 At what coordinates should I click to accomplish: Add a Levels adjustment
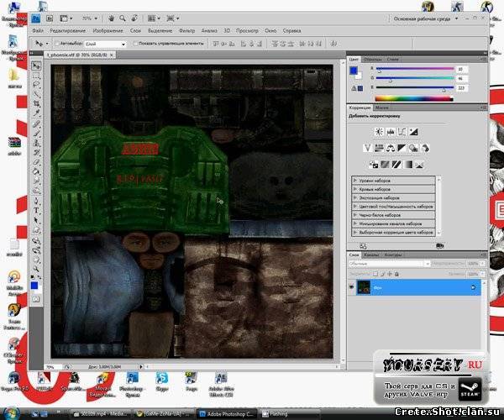click(391, 132)
